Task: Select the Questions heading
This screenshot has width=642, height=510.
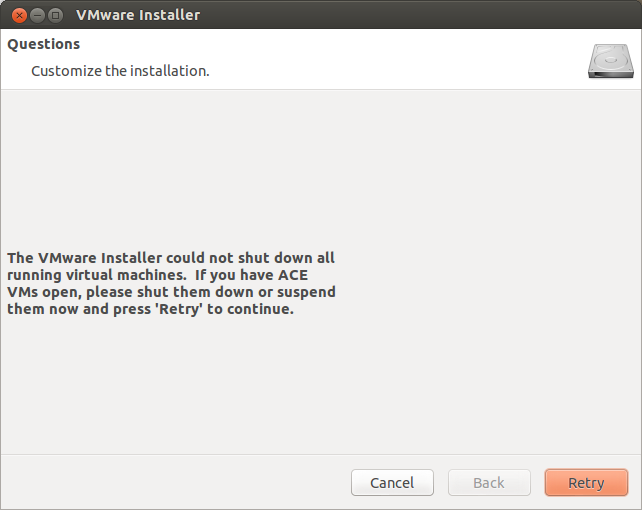Action: pyautogui.click(x=44, y=44)
